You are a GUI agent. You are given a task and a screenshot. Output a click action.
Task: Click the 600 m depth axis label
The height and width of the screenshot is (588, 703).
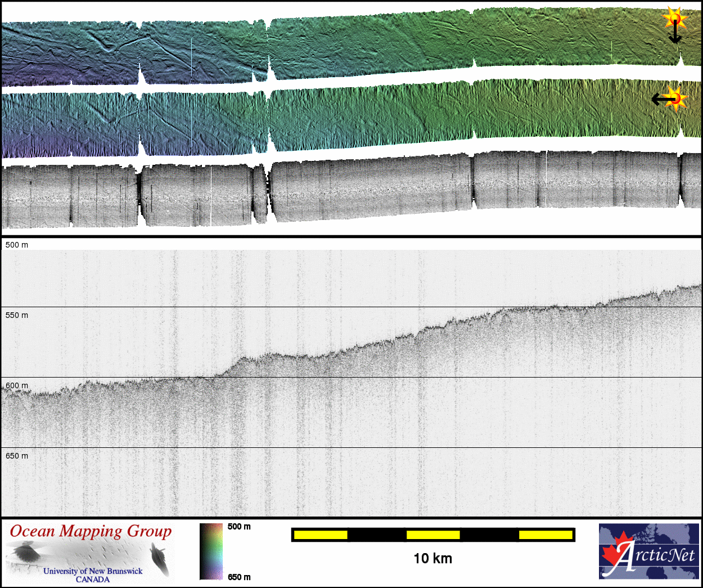pyautogui.click(x=17, y=385)
